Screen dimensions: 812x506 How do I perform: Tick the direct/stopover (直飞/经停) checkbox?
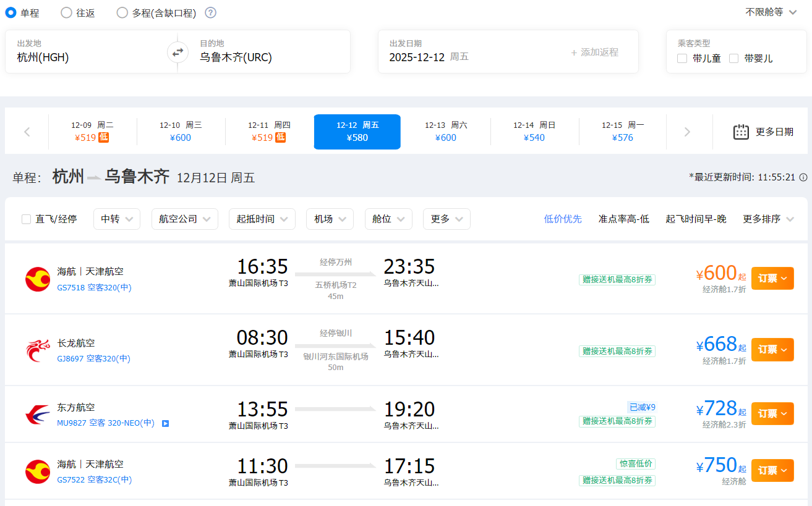click(x=27, y=219)
